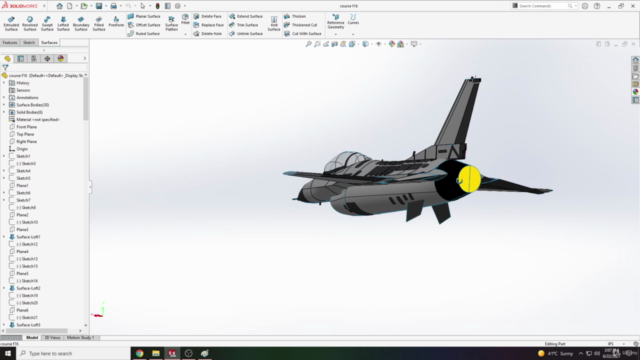Click the feature tree filter icon
Image resolution: width=640 pixels, height=360 pixels.
tap(5, 68)
